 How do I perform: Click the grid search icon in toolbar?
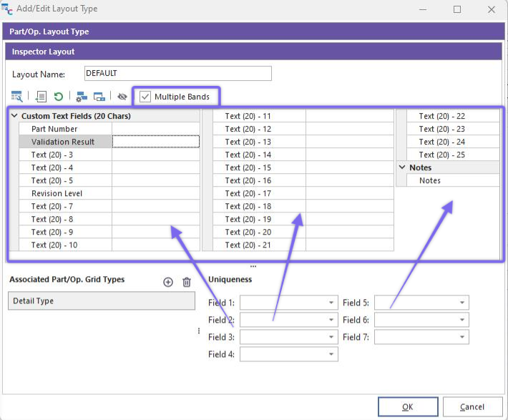[16, 97]
